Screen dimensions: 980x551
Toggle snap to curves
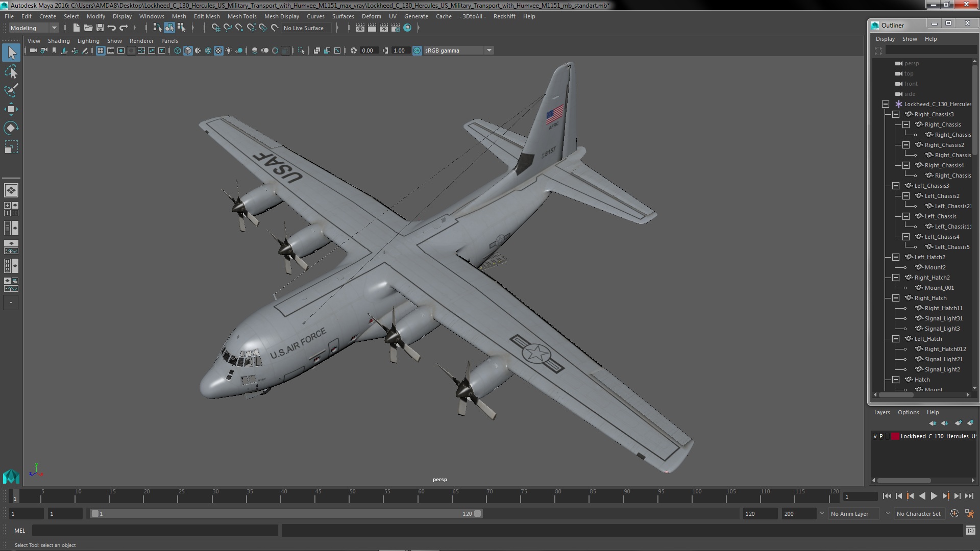(227, 28)
